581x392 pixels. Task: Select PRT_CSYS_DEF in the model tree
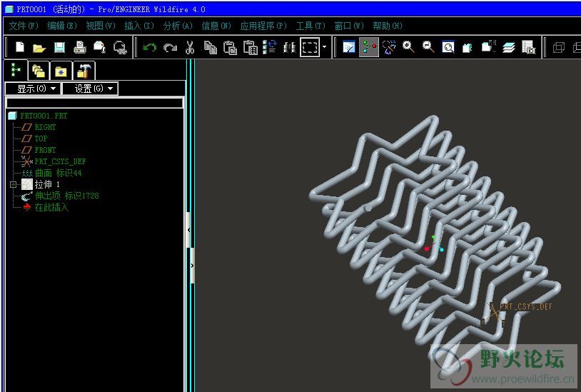point(60,161)
